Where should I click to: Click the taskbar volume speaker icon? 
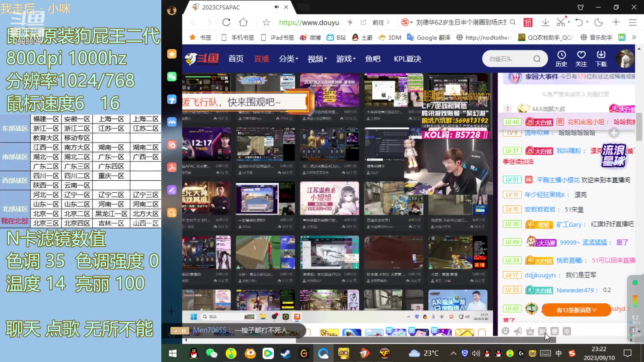(476, 353)
